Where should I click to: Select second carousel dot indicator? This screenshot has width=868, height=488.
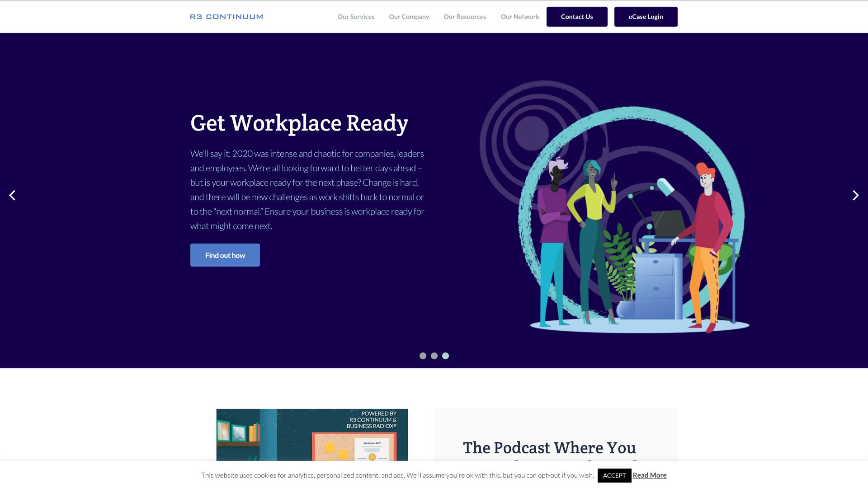point(434,356)
